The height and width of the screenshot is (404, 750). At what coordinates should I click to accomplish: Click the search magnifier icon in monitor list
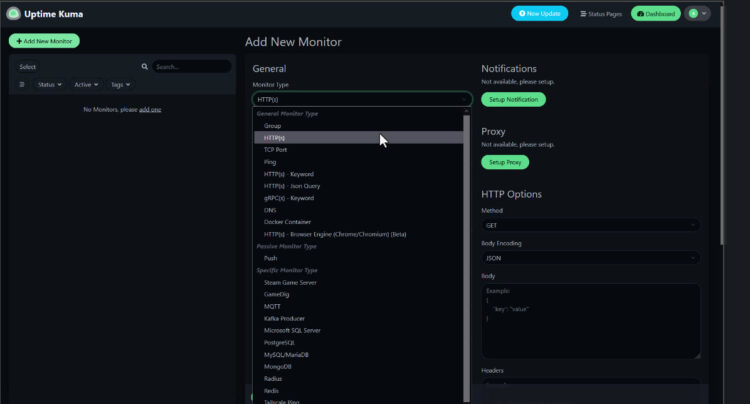point(145,67)
